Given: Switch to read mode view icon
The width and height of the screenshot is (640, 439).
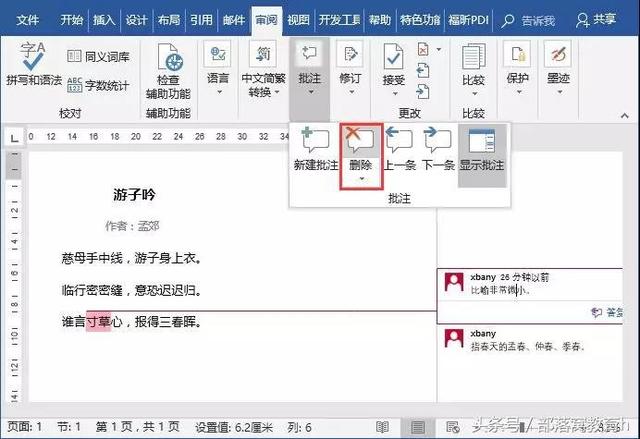Looking at the screenshot, I should pos(382,427).
